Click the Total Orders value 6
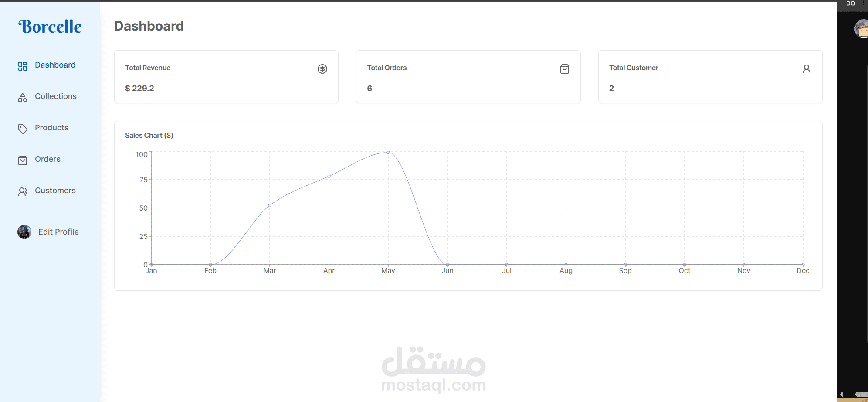 point(370,88)
